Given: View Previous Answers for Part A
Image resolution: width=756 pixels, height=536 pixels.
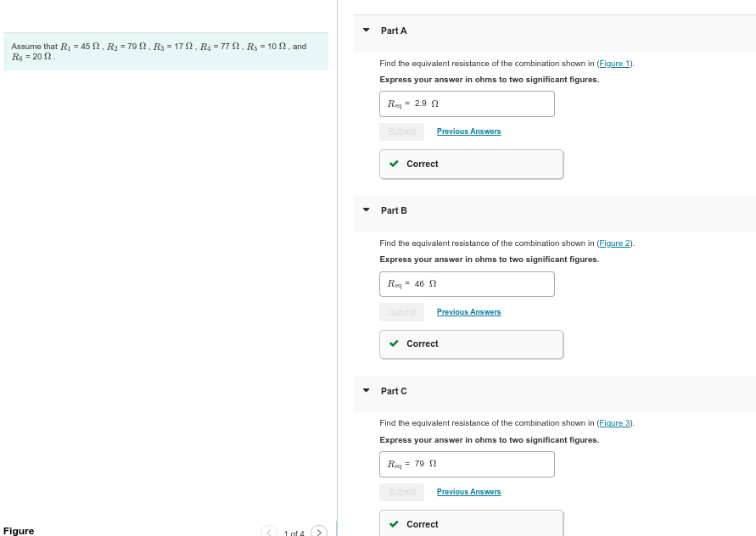Looking at the screenshot, I should coord(468,131).
